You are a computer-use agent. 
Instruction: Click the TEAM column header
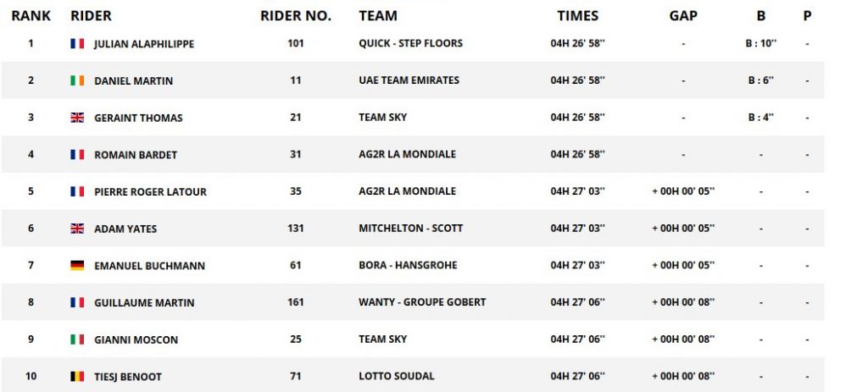pos(378,16)
